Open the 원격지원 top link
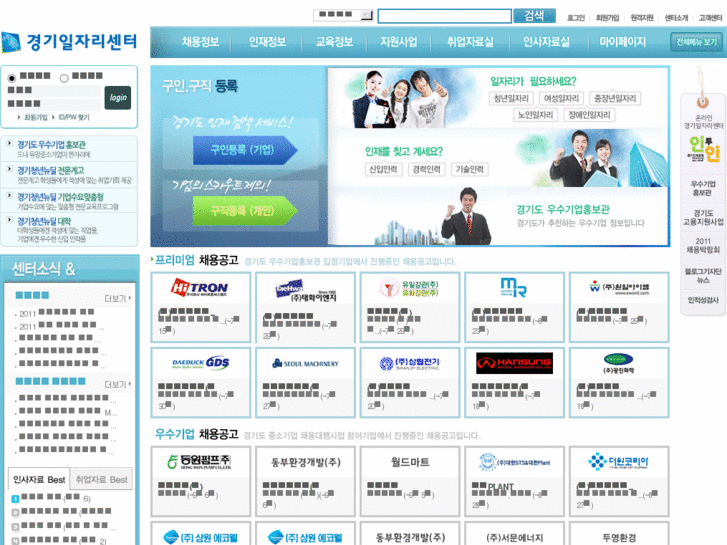Viewport: 727px width, 545px height. (x=642, y=18)
